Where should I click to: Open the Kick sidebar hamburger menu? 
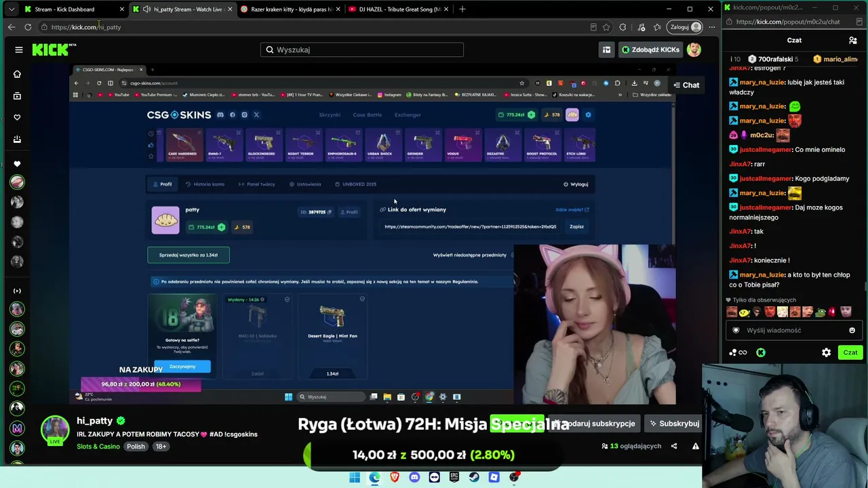pyautogui.click(x=19, y=49)
